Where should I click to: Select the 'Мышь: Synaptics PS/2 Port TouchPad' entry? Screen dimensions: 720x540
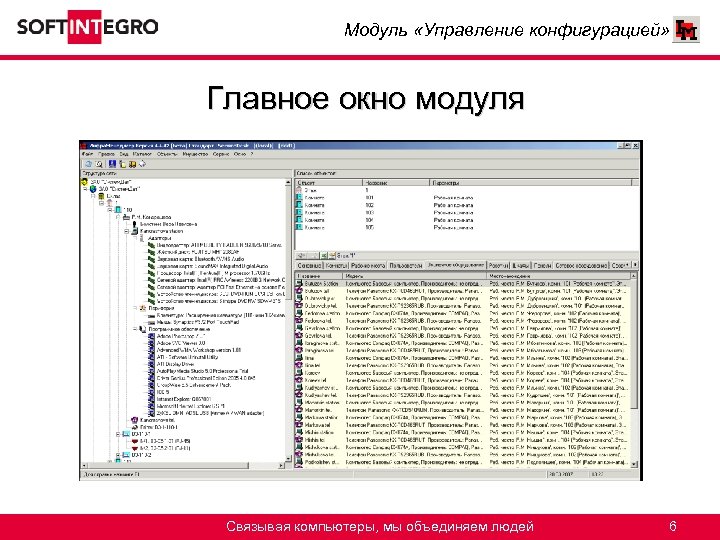198,322
